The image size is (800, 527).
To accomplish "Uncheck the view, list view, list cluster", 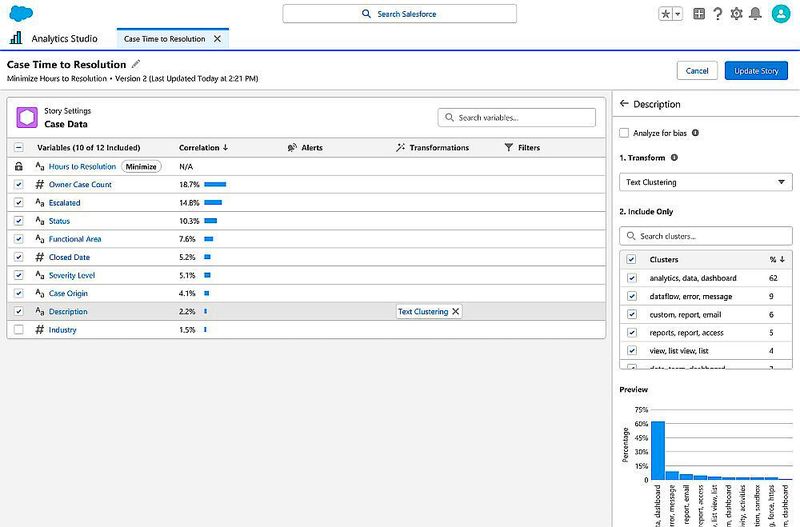I will point(632,350).
